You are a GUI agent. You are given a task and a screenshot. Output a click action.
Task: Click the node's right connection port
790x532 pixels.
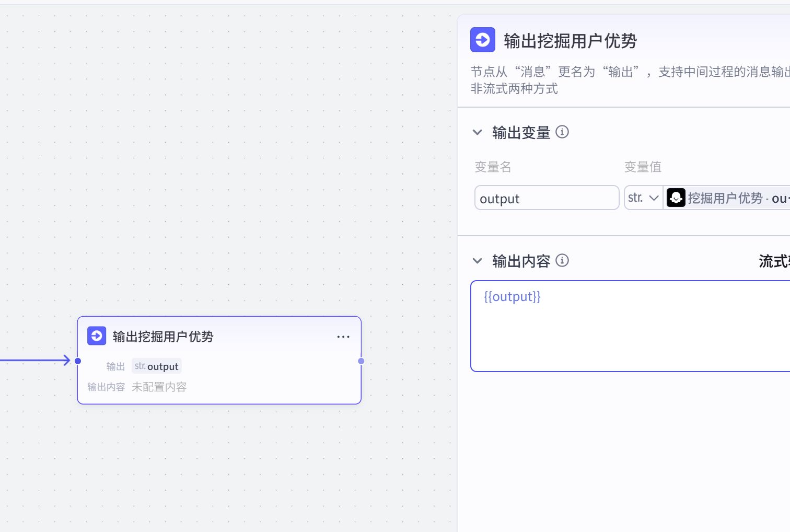pos(361,361)
